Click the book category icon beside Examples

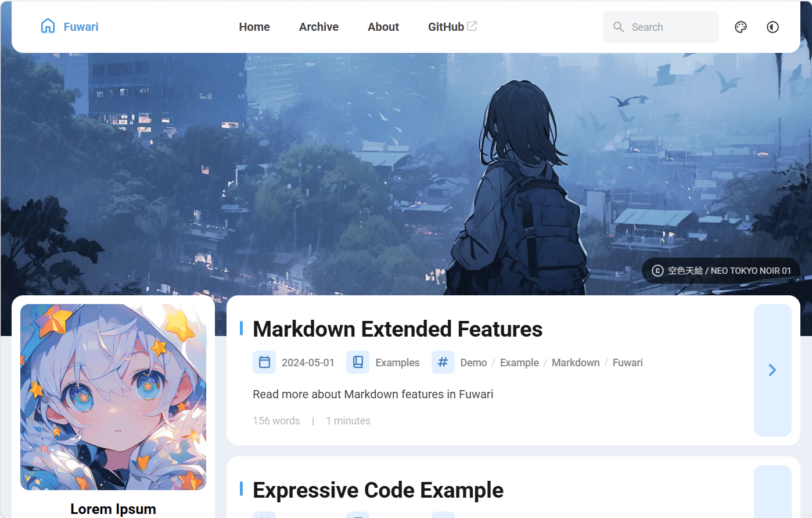358,362
